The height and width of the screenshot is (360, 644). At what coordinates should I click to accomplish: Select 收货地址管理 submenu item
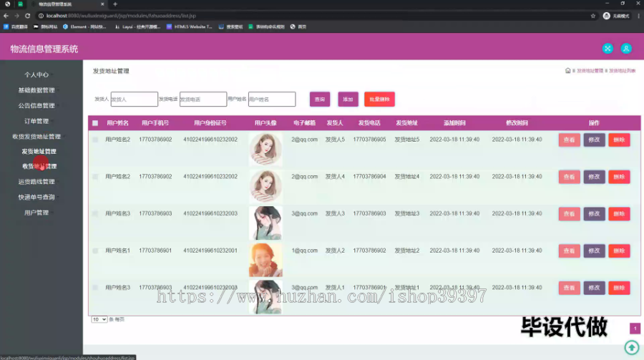point(39,167)
